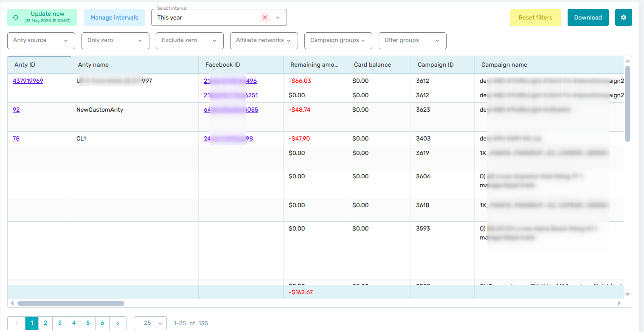644x332 pixels.
Task: Clear the selected interval with red X
Action: tap(265, 17)
